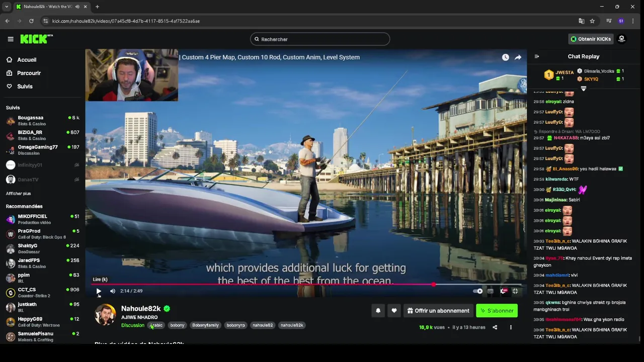Click the watch later clock icon
Viewport: 644px width, 362px height.
tap(505, 57)
